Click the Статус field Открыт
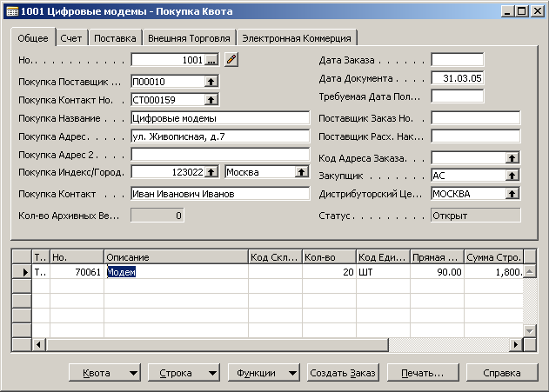Screen dimensions: 549x392 pos(475,216)
